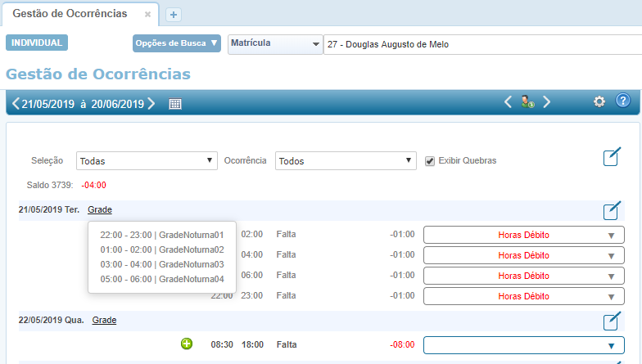Click edit icon for 21/05/2019 row
This screenshot has width=642, height=364.
coord(611,211)
